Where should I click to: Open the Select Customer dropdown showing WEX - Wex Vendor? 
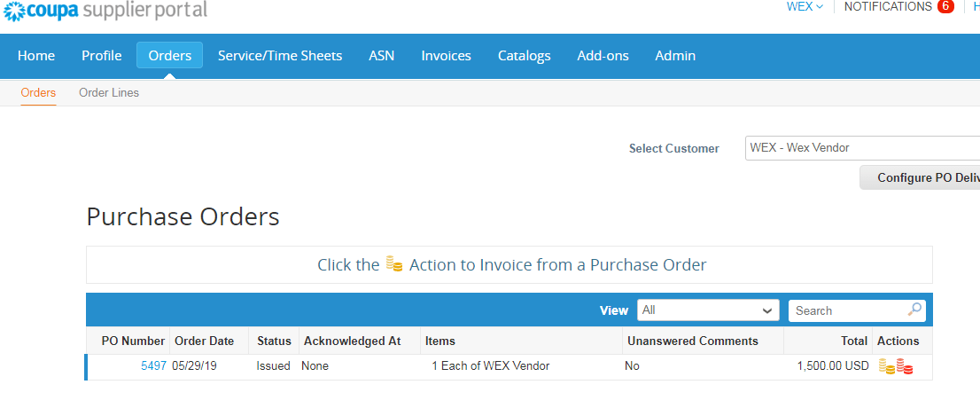(862, 148)
